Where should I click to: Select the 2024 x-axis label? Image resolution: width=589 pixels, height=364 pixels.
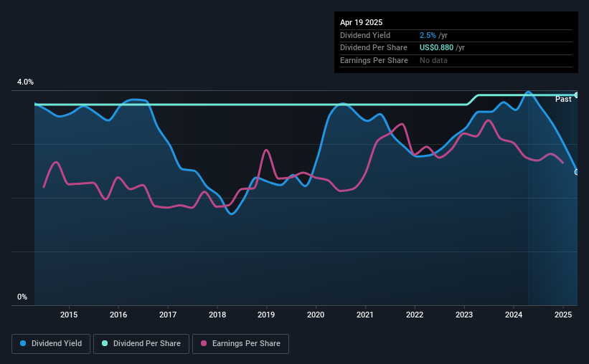[x=514, y=315]
